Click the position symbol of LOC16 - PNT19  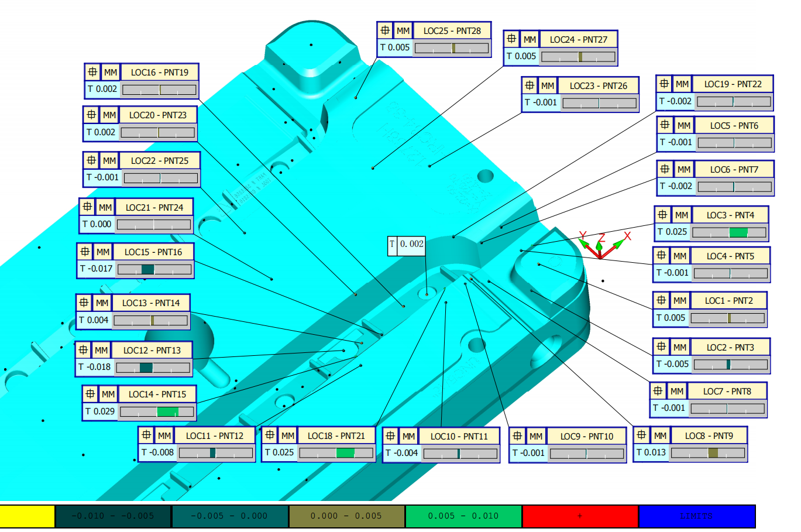(x=92, y=72)
